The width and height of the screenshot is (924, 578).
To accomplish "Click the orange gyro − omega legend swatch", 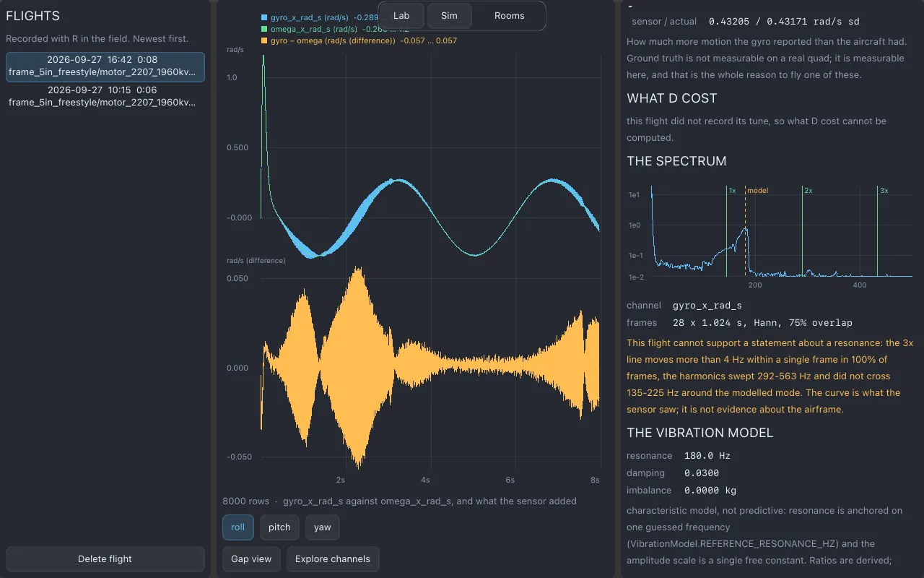I will pos(264,41).
